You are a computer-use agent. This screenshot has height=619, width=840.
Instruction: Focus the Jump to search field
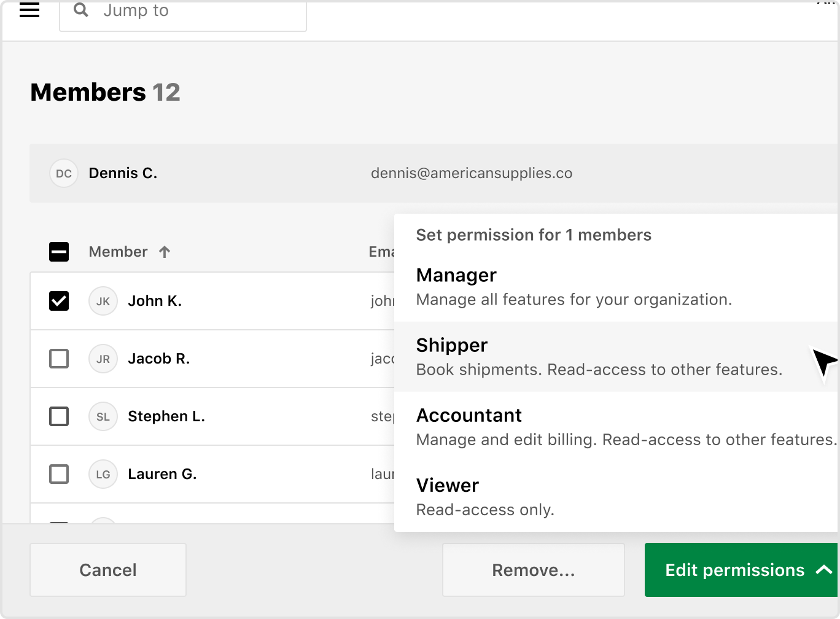[183, 14]
